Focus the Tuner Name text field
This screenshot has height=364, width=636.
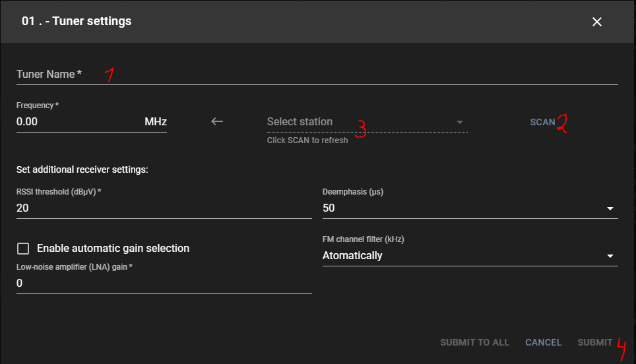[317, 75]
